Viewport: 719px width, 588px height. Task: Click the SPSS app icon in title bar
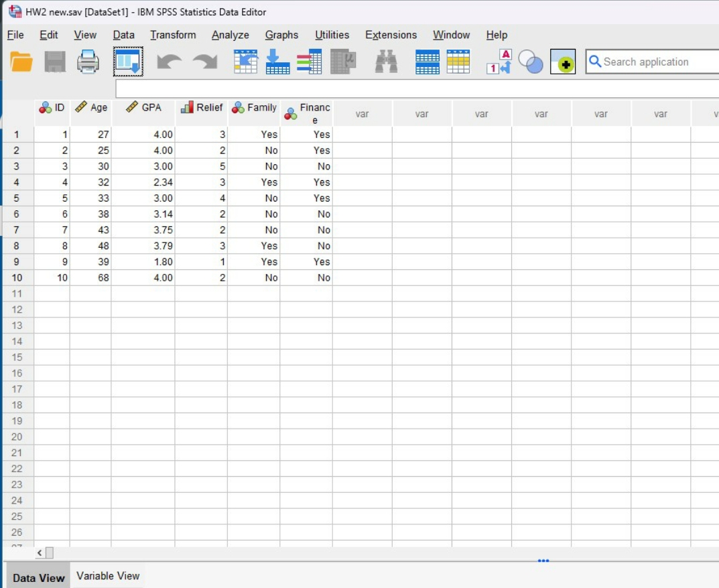pyautogui.click(x=15, y=11)
